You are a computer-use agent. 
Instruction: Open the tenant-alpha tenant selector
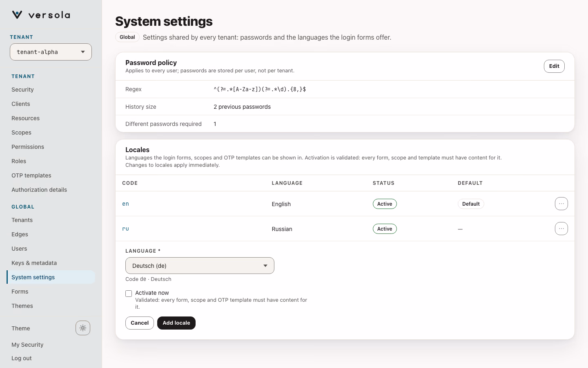[51, 52]
